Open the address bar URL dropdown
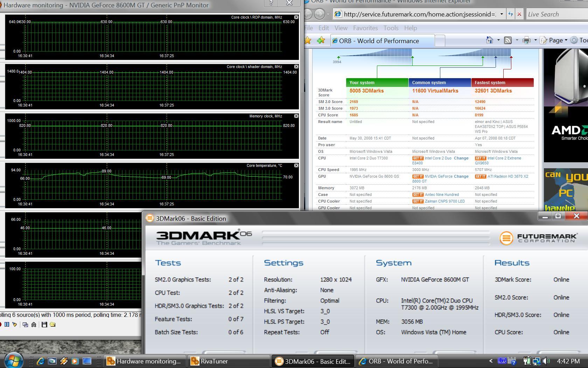Screen dimensions: 588x368 (502, 14)
